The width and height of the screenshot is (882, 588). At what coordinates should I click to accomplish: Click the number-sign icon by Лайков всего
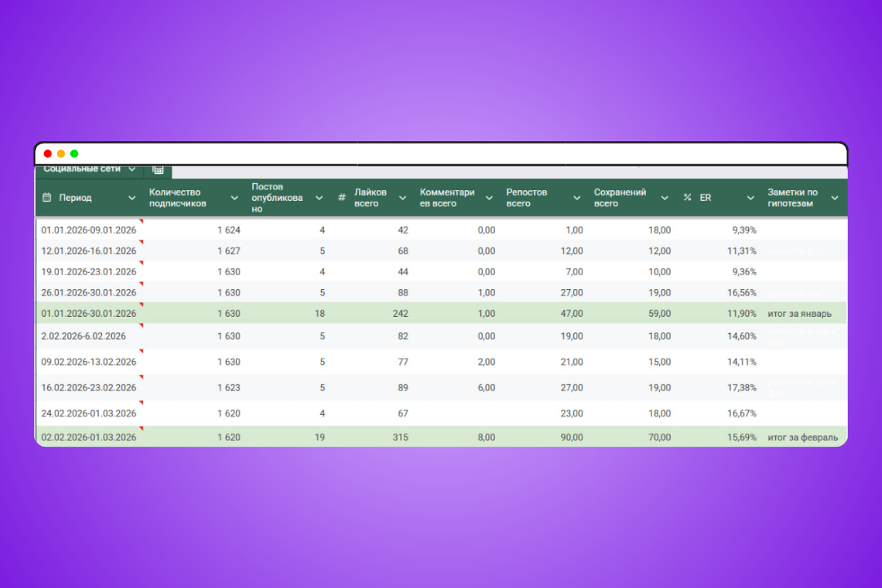tap(341, 198)
